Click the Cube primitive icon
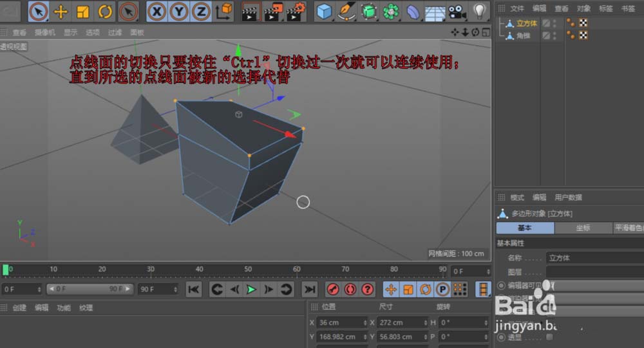The width and height of the screenshot is (644, 348). (325, 12)
